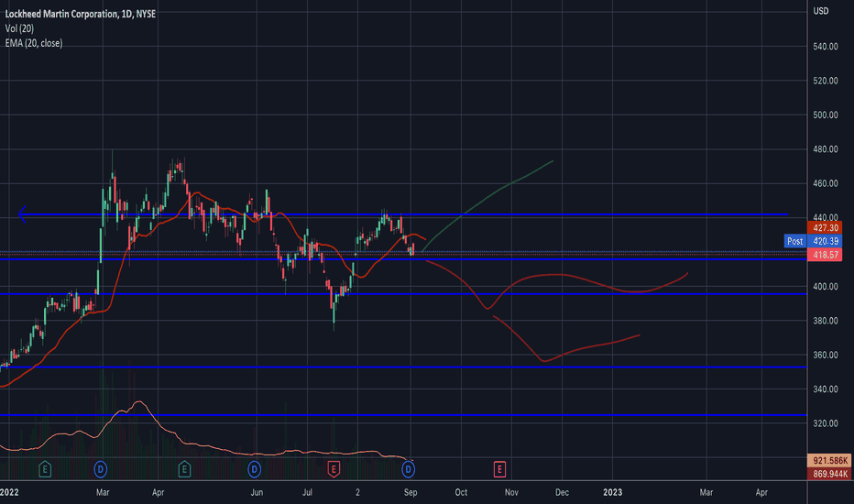The image size is (854, 504).
Task: Click the 2022 label on the time axis
Action: pos(9,492)
